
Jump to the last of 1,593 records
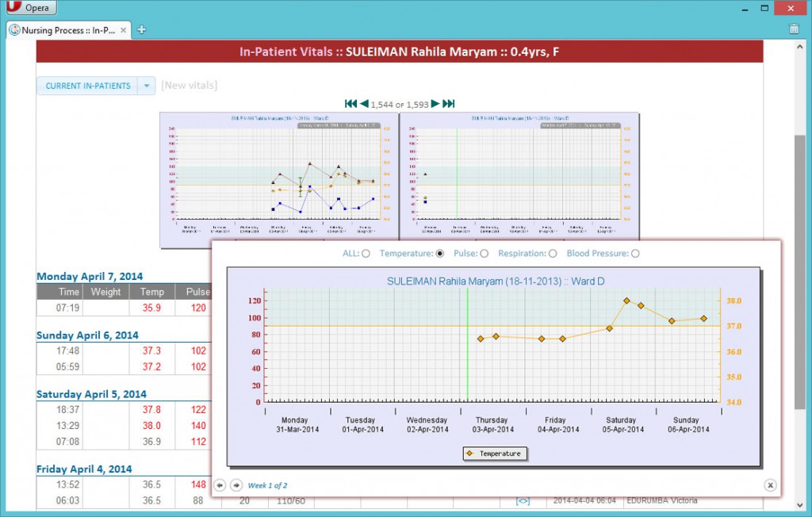(449, 103)
